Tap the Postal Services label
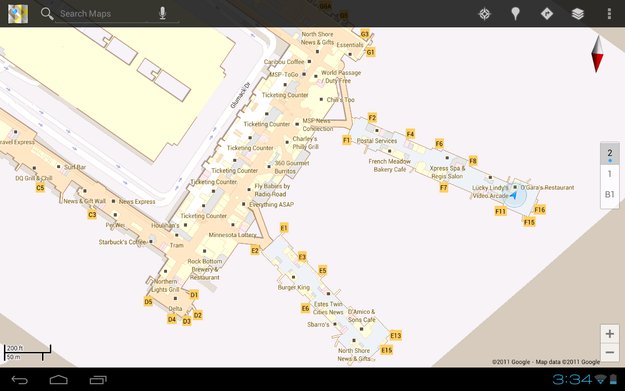Viewport: 625px width, 391px height. click(377, 141)
